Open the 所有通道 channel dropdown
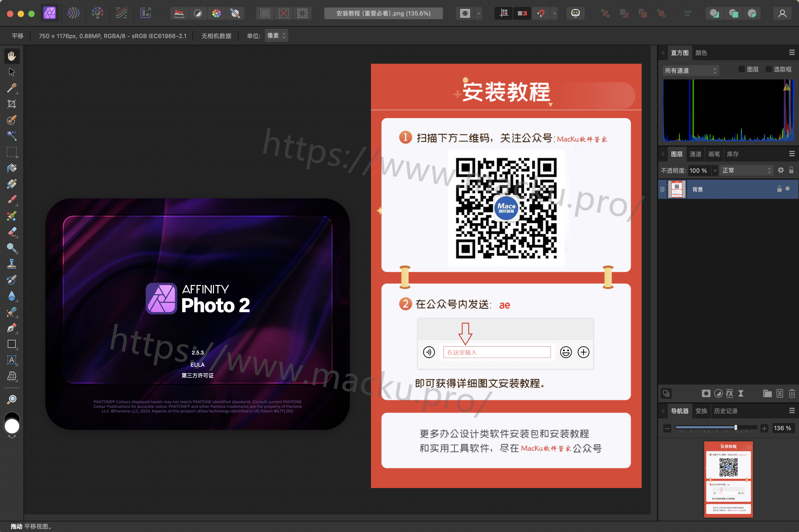Viewport: 799px width, 532px height. [x=691, y=71]
